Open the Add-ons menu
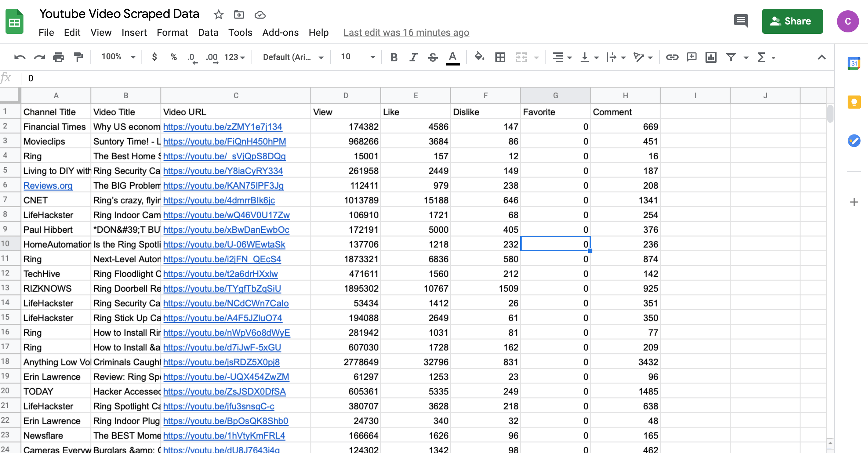Image resolution: width=868 pixels, height=453 pixels. [280, 32]
